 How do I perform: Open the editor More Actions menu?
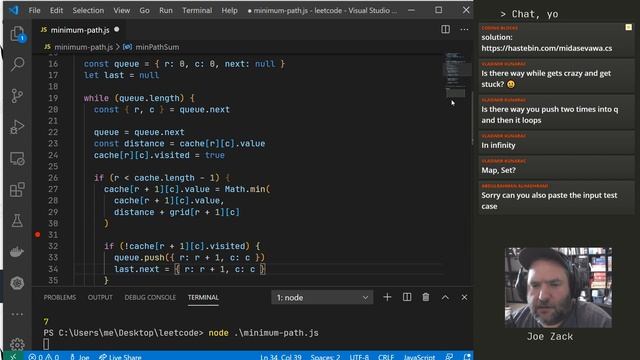coord(464,29)
